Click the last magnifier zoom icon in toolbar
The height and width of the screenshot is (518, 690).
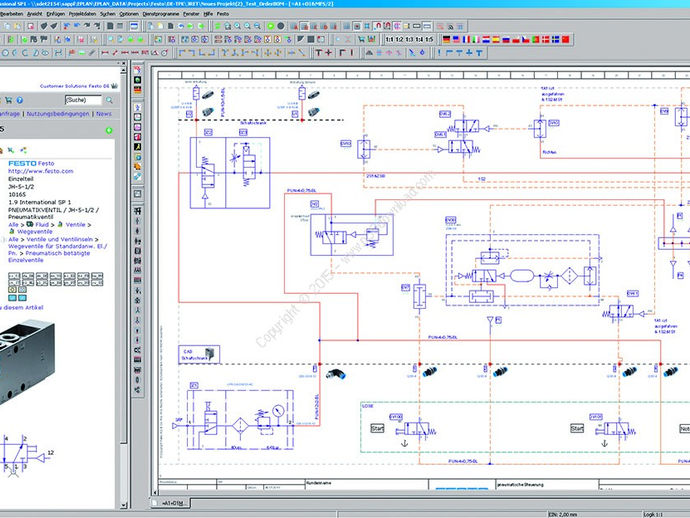point(257,26)
